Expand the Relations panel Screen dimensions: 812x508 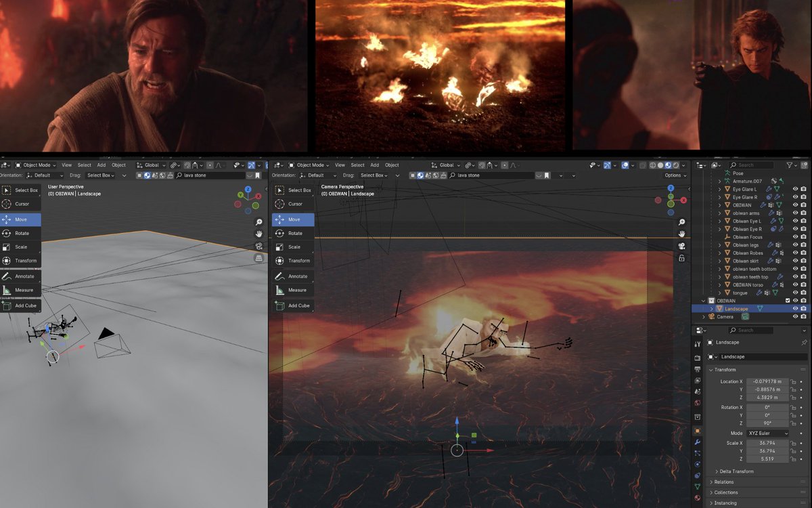pyautogui.click(x=711, y=482)
